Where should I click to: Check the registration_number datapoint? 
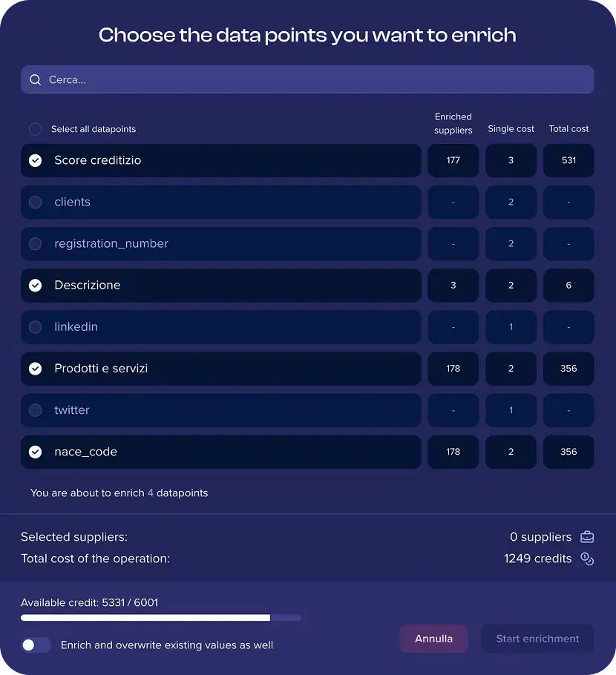click(35, 243)
